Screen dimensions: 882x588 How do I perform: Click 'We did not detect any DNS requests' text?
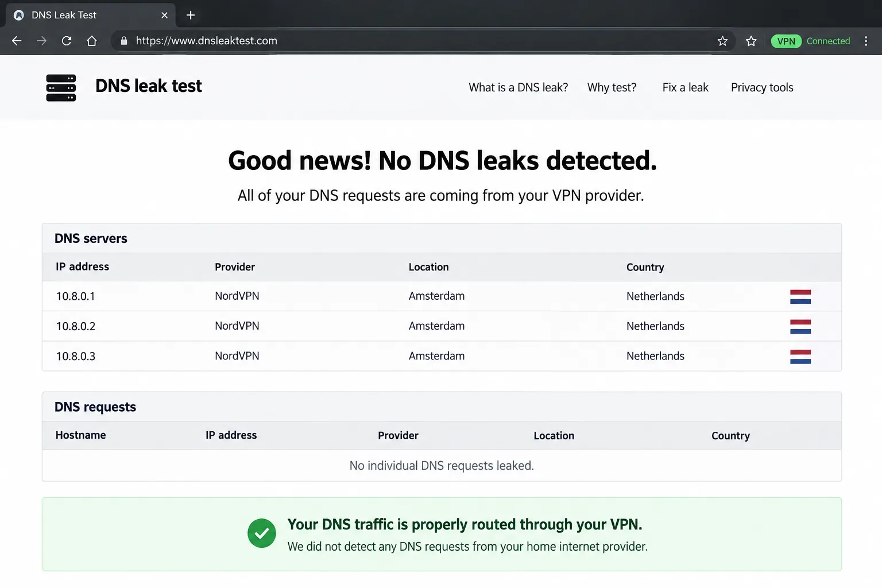(467, 547)
